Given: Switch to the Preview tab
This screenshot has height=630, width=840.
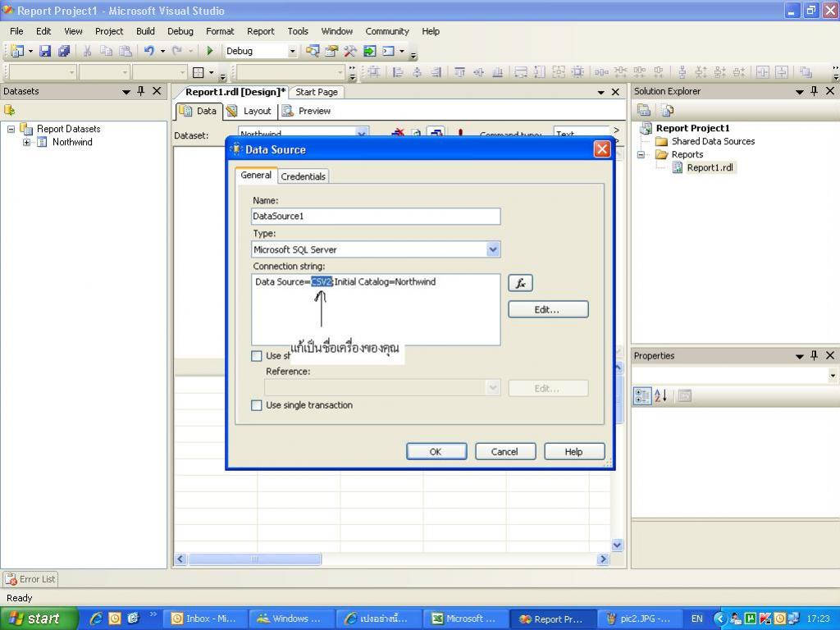Looking at the screenshot, I should tap(307, 111).
